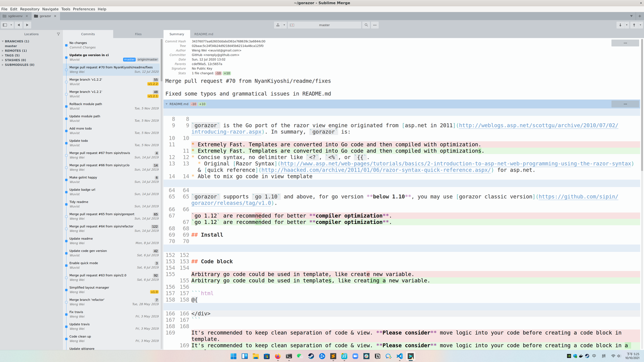
Task: Click the Sublime Merge icon in the taskbar
Action: point(411,356)
